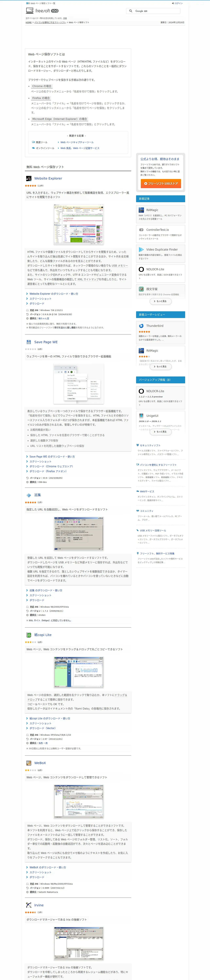Click the USB icon beside USB メモリー活用ツール
Image resolution: width=210 pixels, height=980 pixels.
(x=138, y=530)
